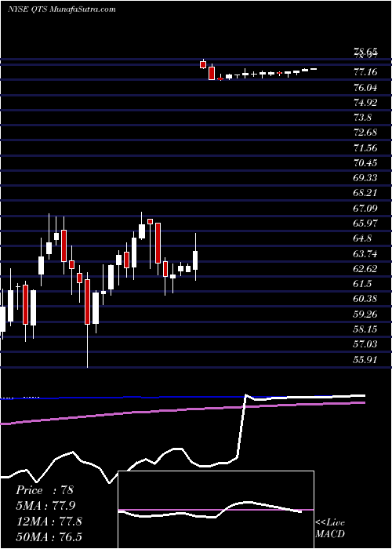Click the 12MA : 77.8 readout
The width and height of the screenshot is (392, 549).
(x=49, y=521)
